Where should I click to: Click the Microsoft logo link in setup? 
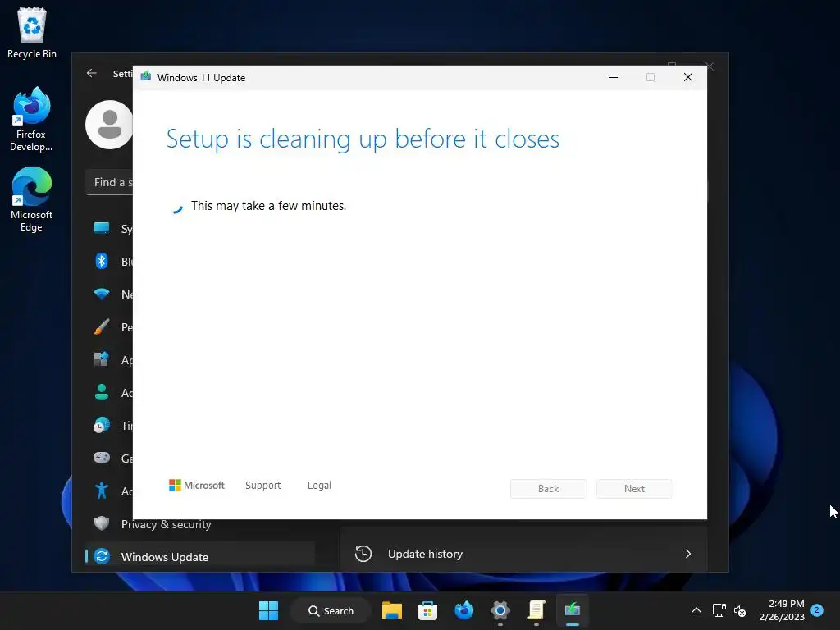click(x=197, y=486)
